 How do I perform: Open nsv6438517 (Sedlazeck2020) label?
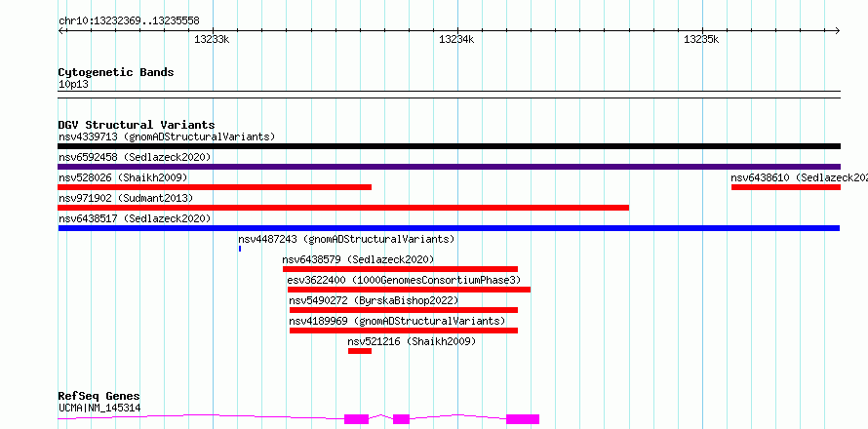pyautogui.click(x=135, y=218)
